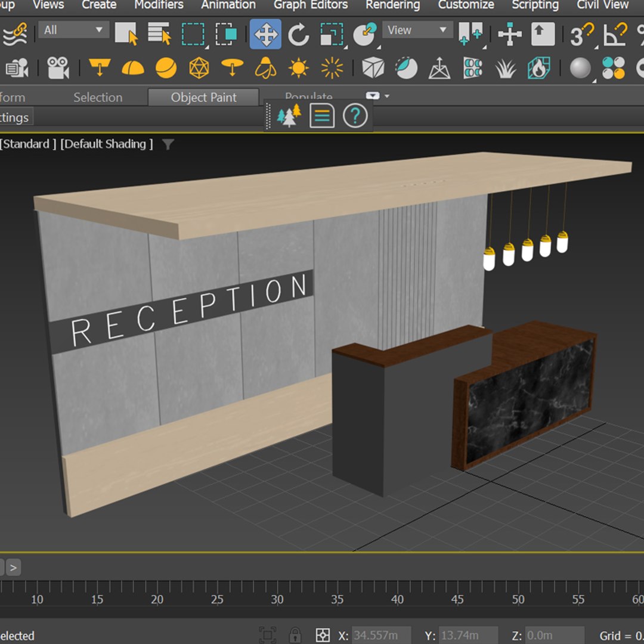
Task: Open the Views menu
Action: point(48,5)
